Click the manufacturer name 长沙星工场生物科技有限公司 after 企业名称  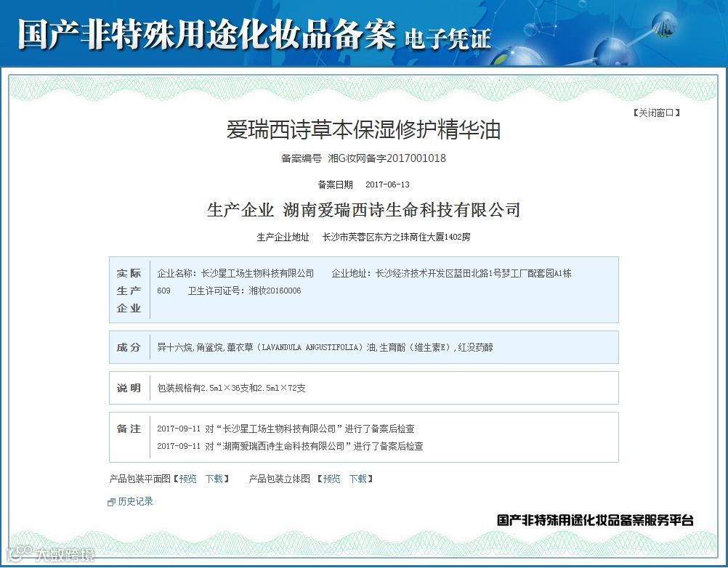pyautogui.click(x=257, y=273)
